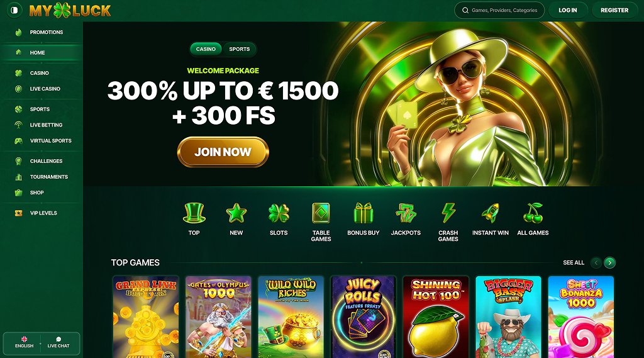Open the Bonus Buy gift icon
644x358 pixels.
tap(364, 213)
